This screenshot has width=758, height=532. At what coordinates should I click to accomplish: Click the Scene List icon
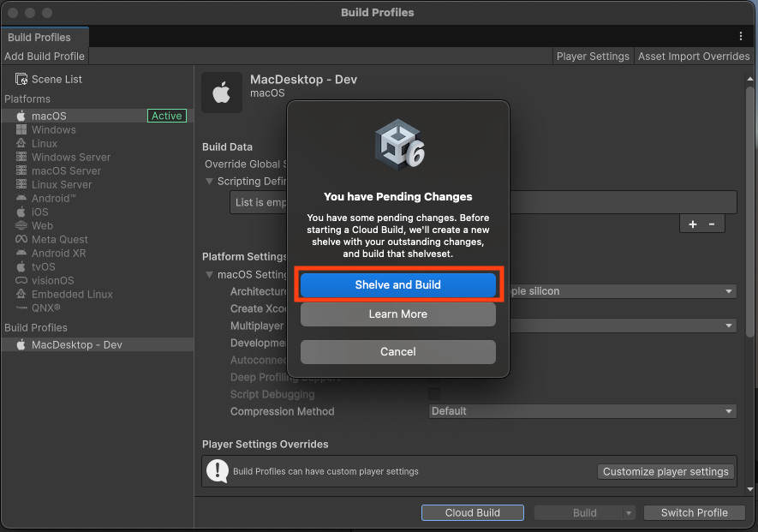(21, 79)
